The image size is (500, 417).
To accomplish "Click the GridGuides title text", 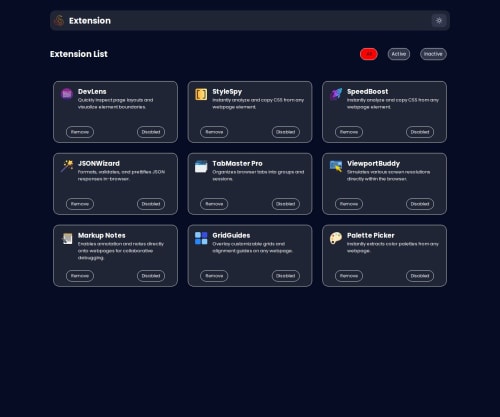I will click(x=231, y=235).
